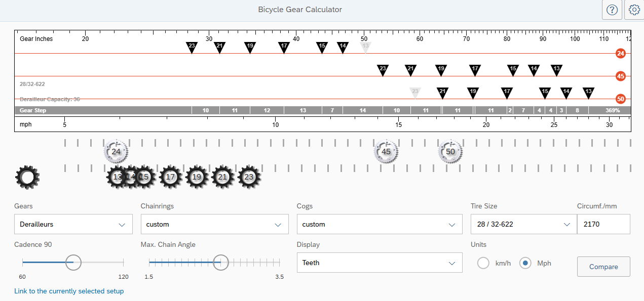Image resolution: width=644 pixels, height=301 pixels.
Task: Click the blank spare cog icon
Action: tap(27, 177)
